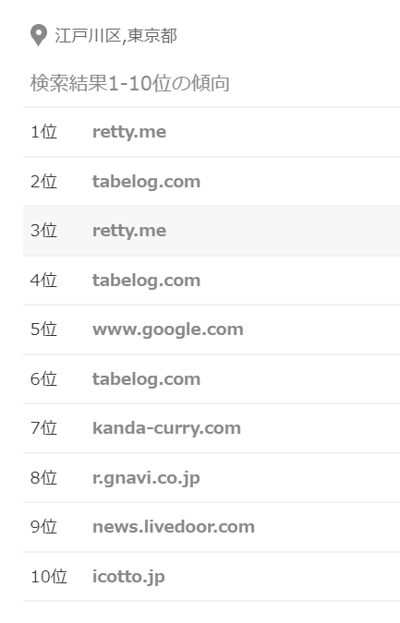400x623 pixels.
Task: Click the 1位 rank label
Action: [x=44, y=132]
